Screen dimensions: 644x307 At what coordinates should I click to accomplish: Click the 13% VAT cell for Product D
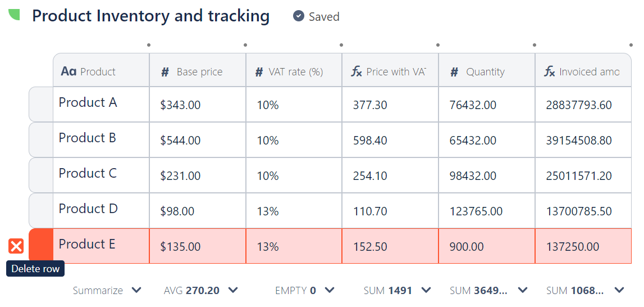pyautogui.click(x=268, y=211)
